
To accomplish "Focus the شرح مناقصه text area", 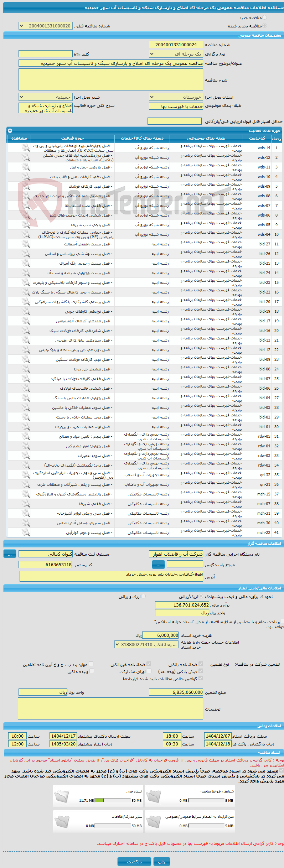I will point(111,79).
